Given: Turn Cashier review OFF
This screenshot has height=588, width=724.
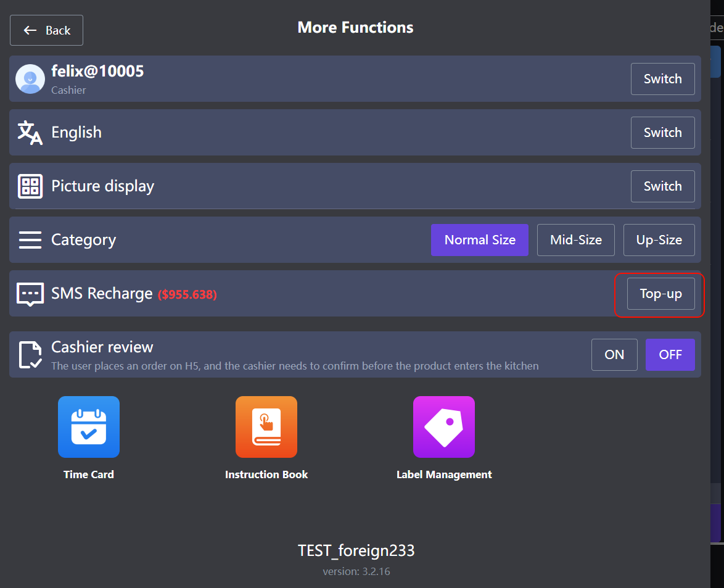Looking at the screenshot, I should tap(670, 355).
